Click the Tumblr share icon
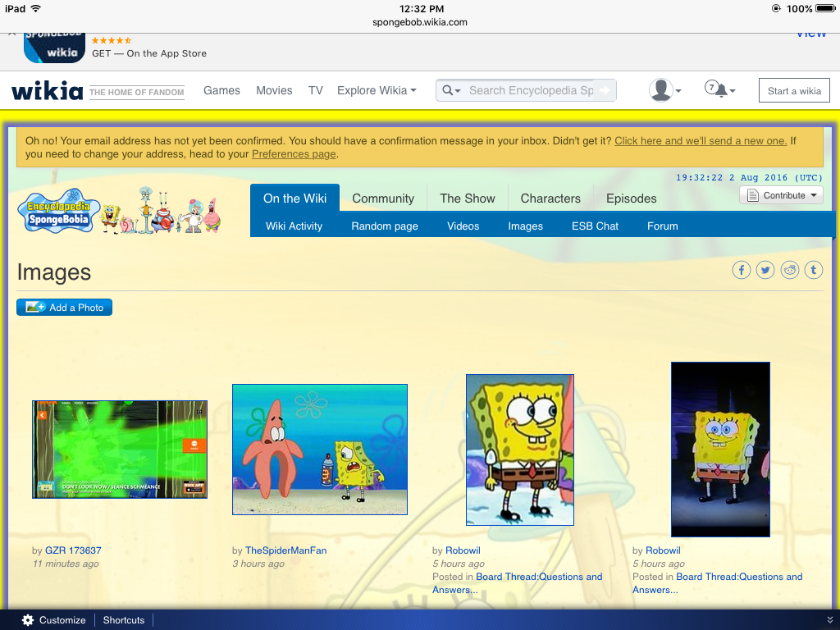840x630 pixels. (x=814, y=270)
